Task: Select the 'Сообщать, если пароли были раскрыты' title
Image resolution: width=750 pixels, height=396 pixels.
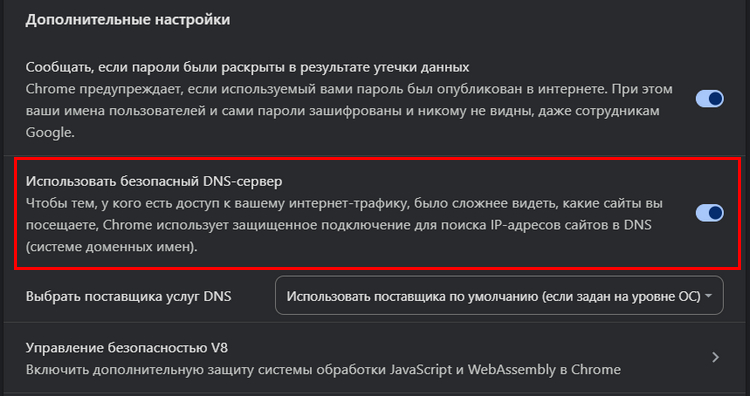Action: point(247,67)
